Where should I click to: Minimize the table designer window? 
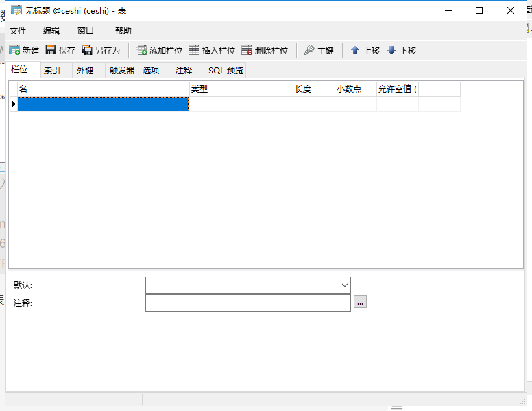pos(448,10)
